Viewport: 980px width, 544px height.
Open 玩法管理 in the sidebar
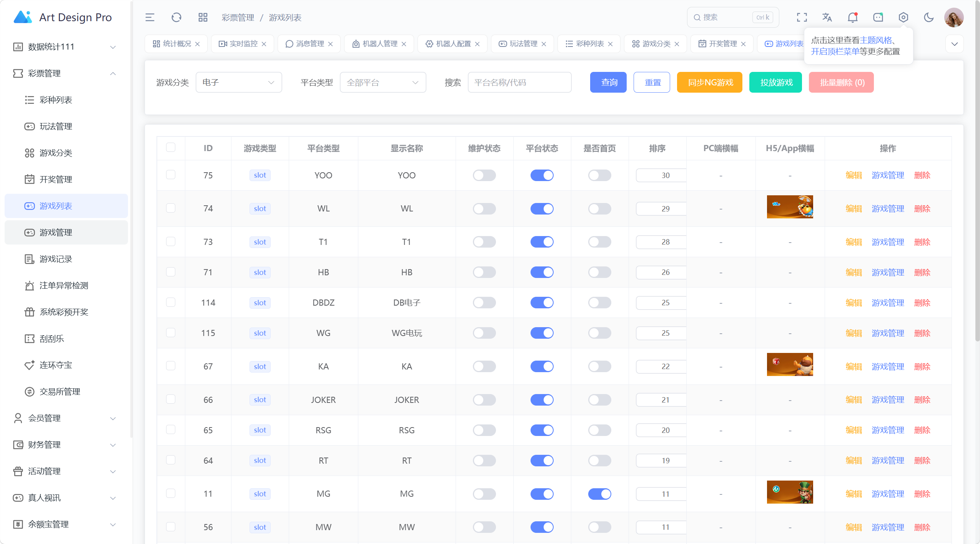point(66,126)
